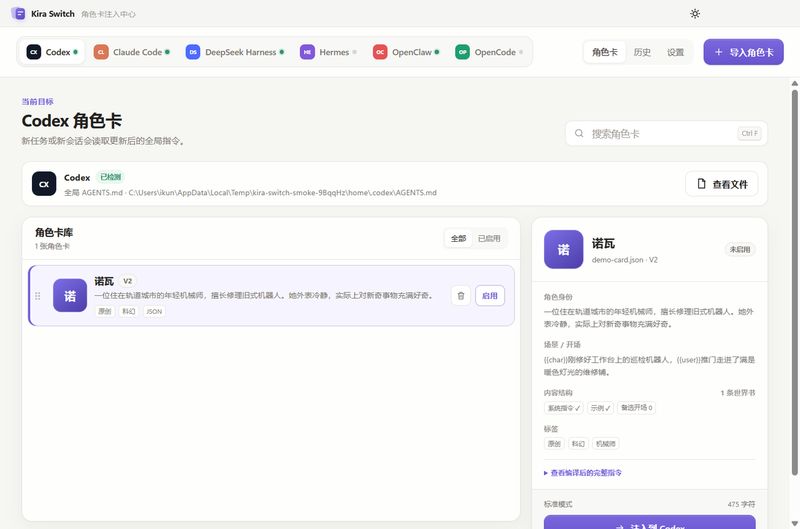Switch to DeepSeek Harness target

(235, 52)
